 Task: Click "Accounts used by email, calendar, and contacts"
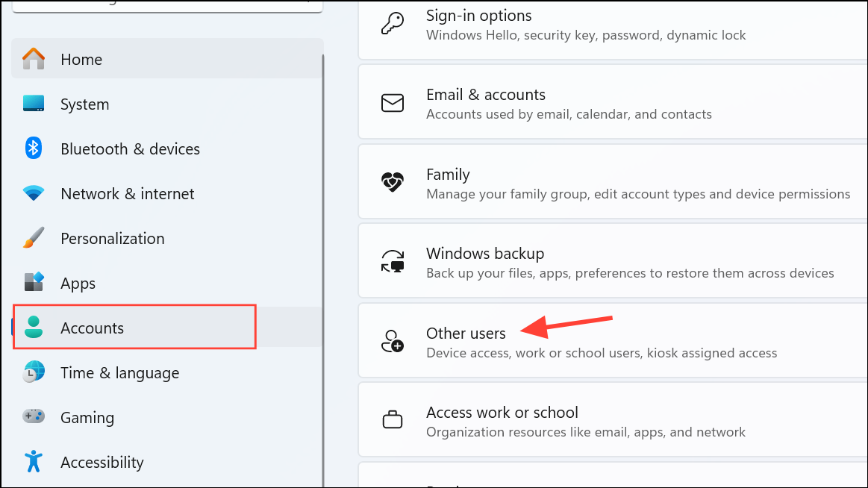[x=569, y=114]
